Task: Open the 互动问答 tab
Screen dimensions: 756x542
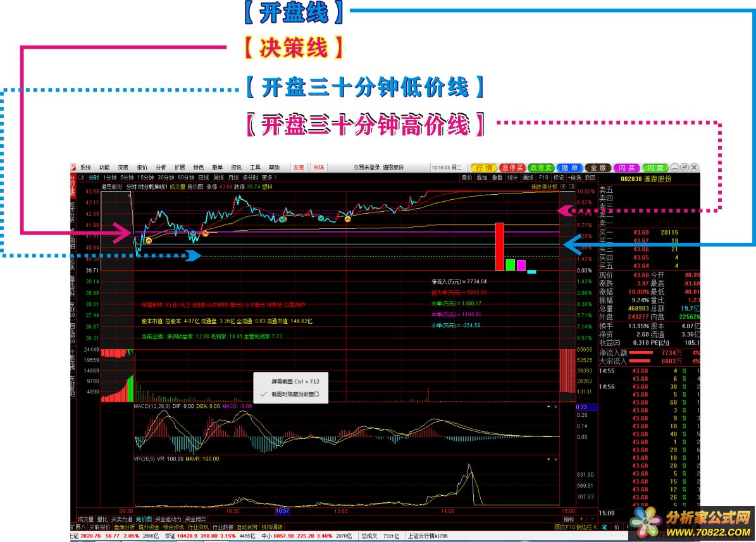Action: tap(247, 527)
